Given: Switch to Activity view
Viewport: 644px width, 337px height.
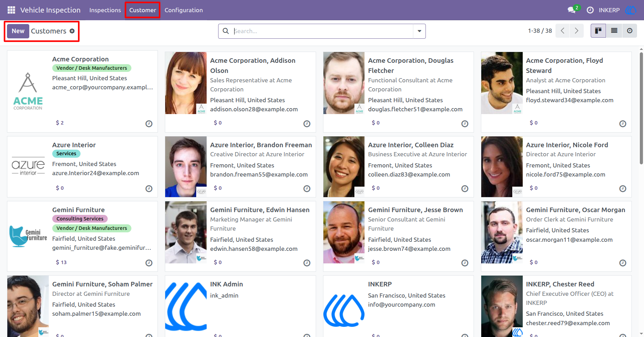Looking at the screenshot, I should (629, 31).
